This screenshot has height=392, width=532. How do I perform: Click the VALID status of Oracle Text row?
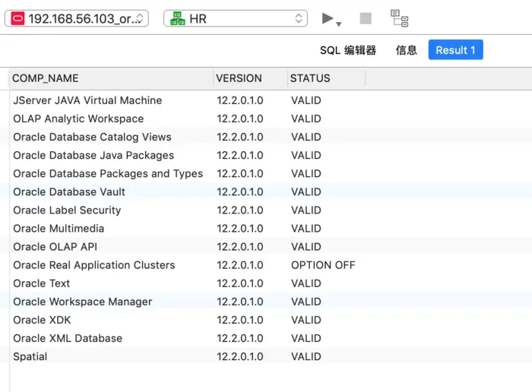306,283
